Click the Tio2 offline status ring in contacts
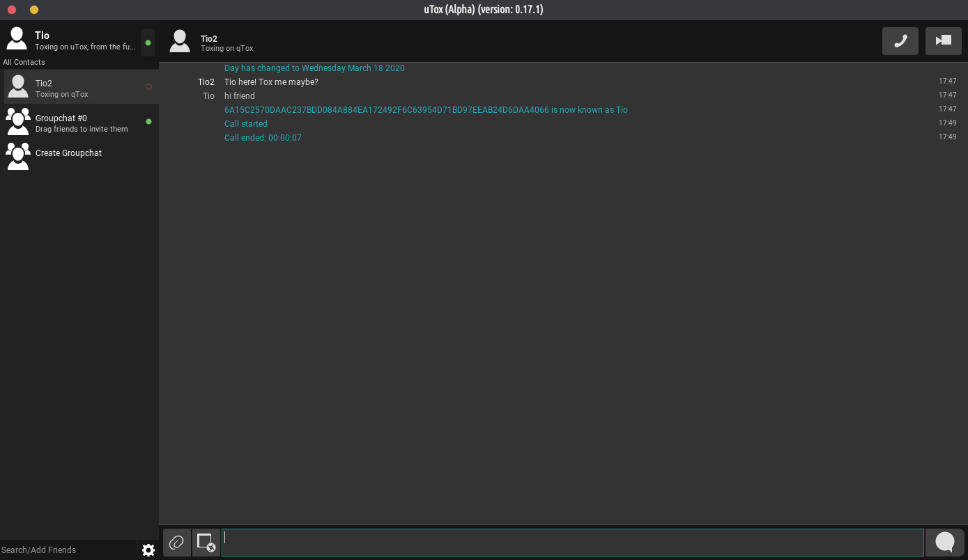This screenshot has height=560, width=968. point(148,87)
